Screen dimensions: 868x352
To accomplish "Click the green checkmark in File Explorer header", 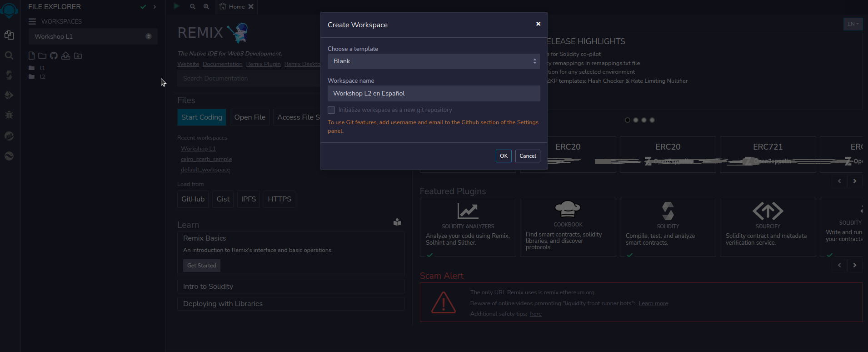I will pos(143,7).
